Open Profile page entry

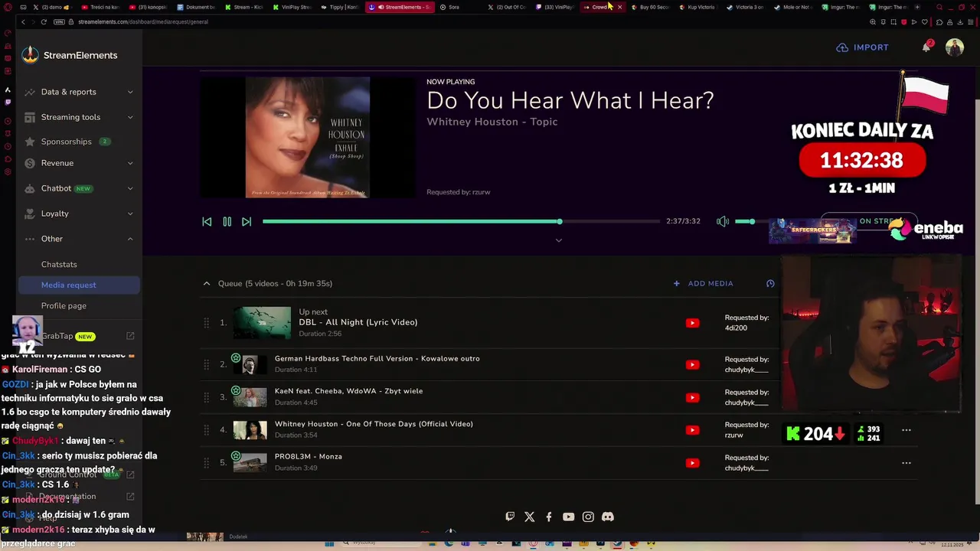pyautogui.click(x=64, y=306)
